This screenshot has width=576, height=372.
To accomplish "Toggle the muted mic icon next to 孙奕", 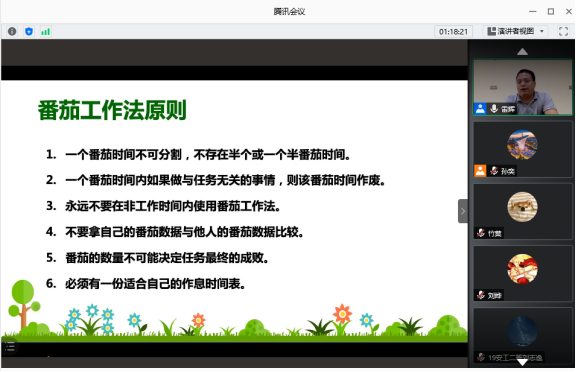I will point(494,171).
